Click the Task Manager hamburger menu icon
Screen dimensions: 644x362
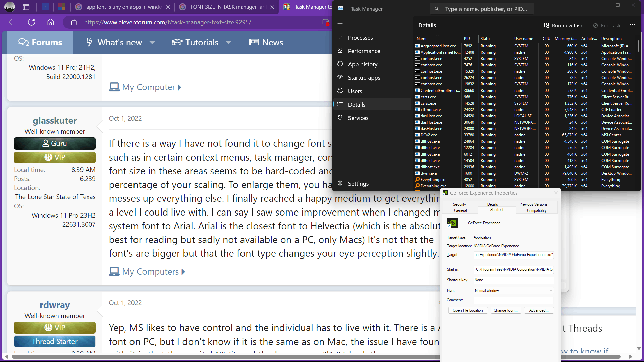(x=340, y=23)
